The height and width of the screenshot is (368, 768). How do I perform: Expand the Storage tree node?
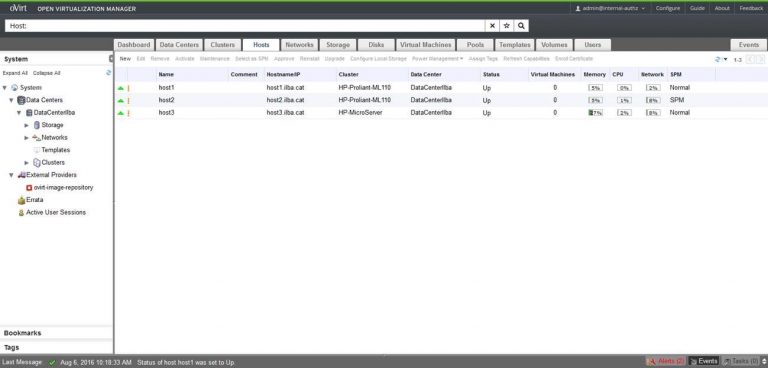27,125
